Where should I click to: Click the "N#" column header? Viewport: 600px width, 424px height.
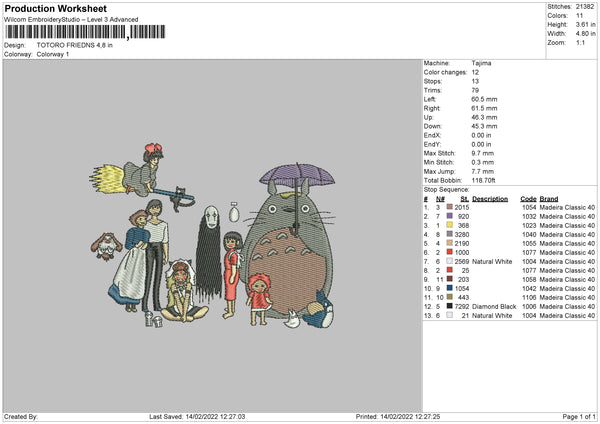(440, 199)
